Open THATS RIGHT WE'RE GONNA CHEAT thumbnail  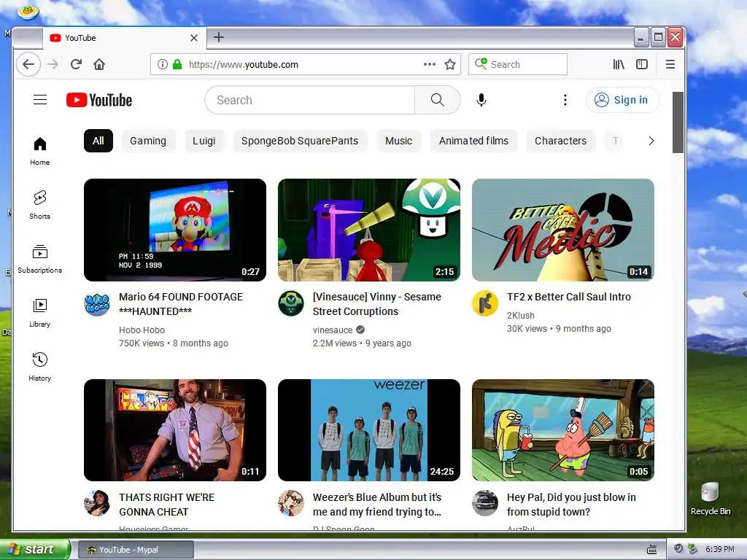(x=175, y=430)
